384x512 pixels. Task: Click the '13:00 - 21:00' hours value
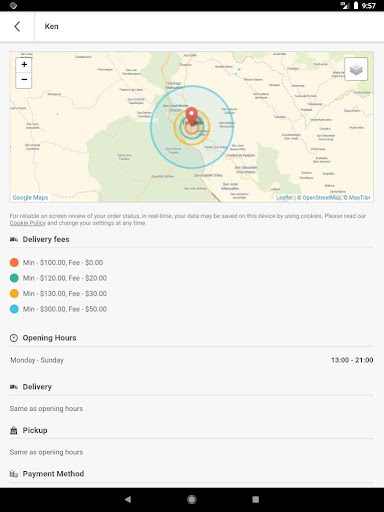(352, 360)
